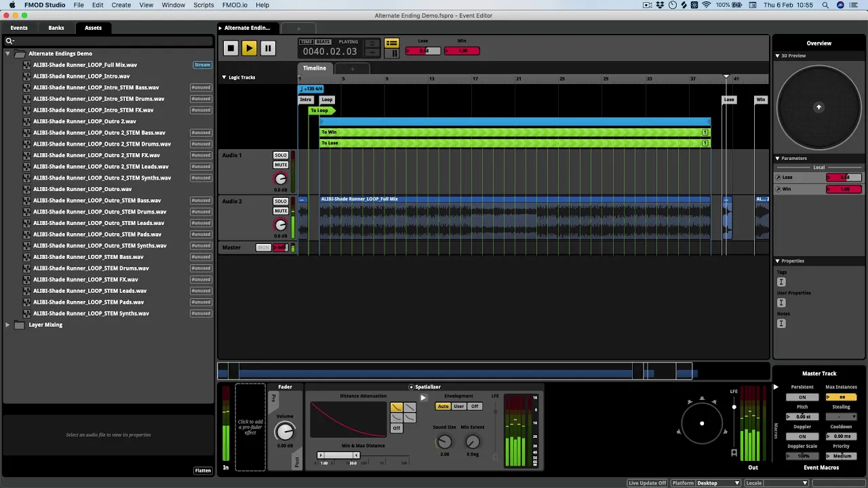Mute the Audio 2 track
The height and width of the screenshot is (488, 868).
281,211
